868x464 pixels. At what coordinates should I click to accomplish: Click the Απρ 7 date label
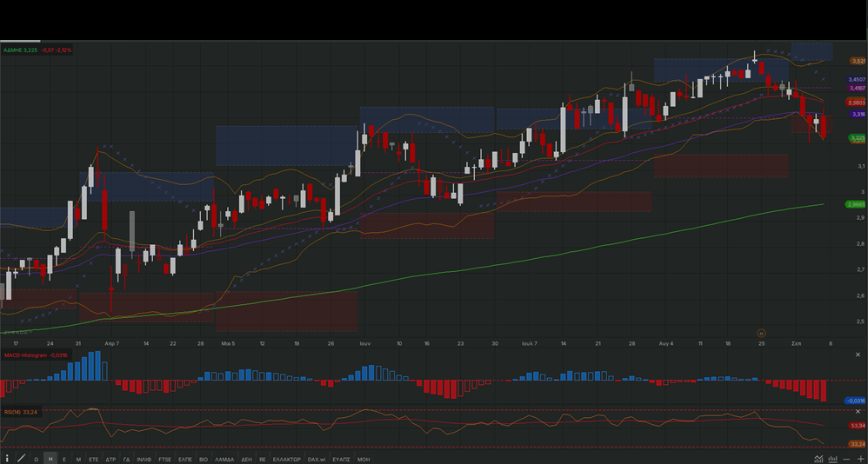point(112,343)
